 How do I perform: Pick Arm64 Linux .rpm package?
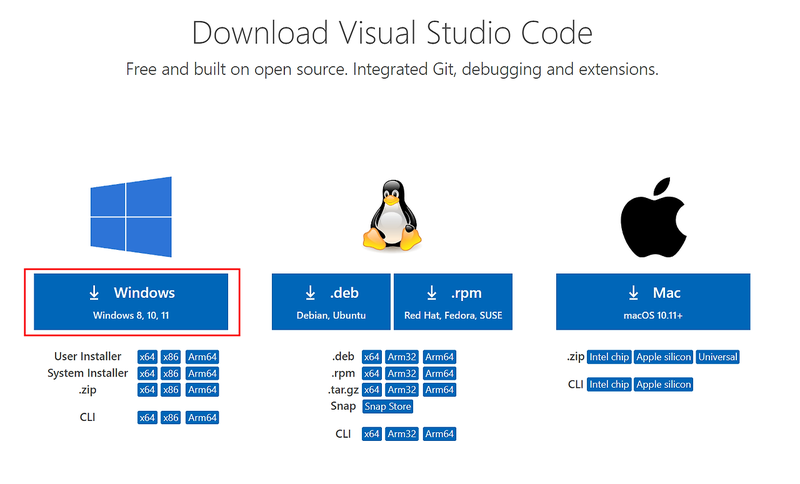[439, 373]
